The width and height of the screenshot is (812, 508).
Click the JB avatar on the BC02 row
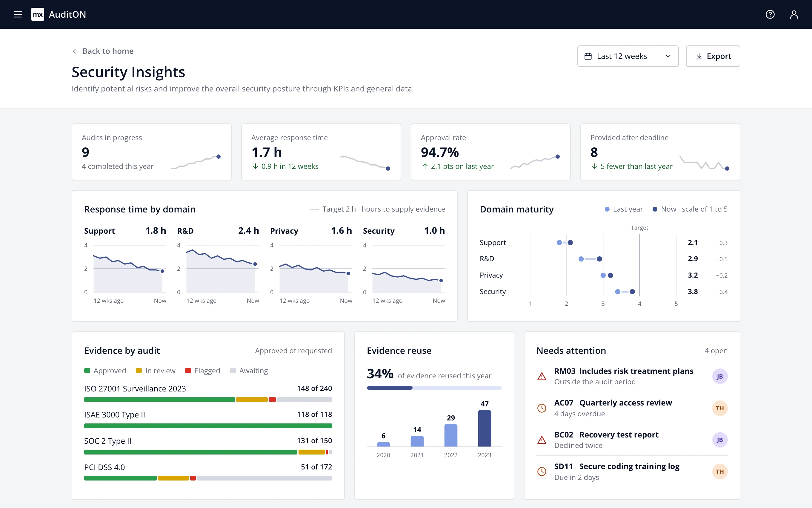[x=720, y=440]
